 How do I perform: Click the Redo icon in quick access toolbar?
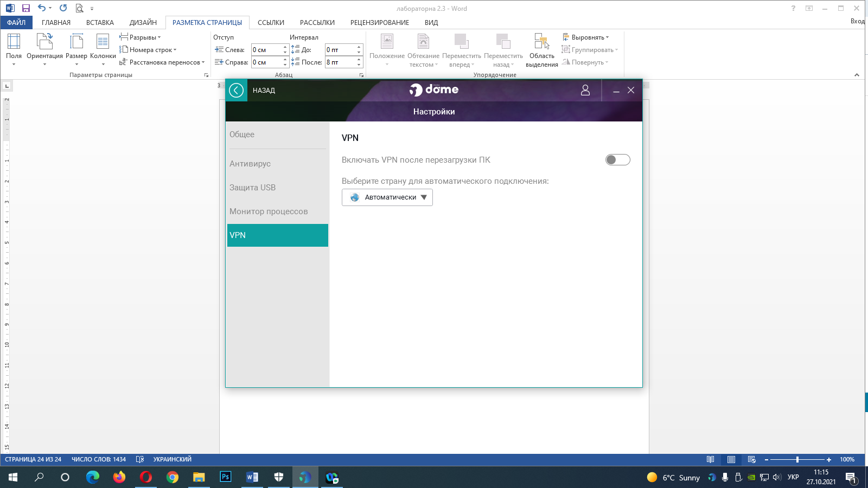point(63,8)
